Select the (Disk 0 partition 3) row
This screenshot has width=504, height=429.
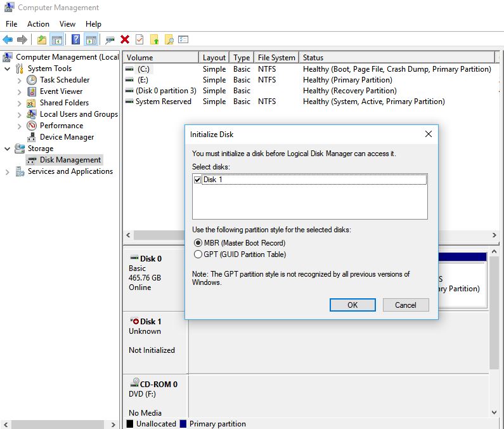(308, 91)
